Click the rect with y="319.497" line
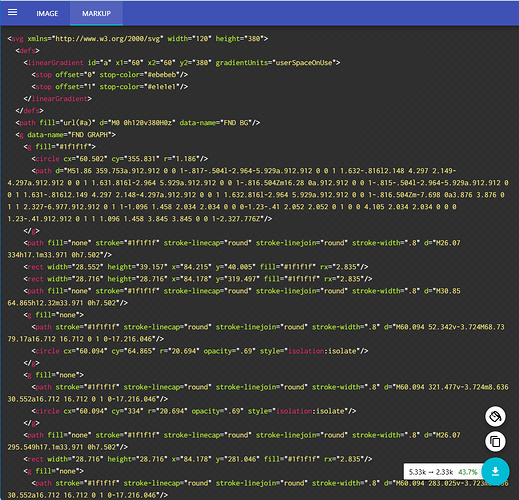 (x=198, y=279)
